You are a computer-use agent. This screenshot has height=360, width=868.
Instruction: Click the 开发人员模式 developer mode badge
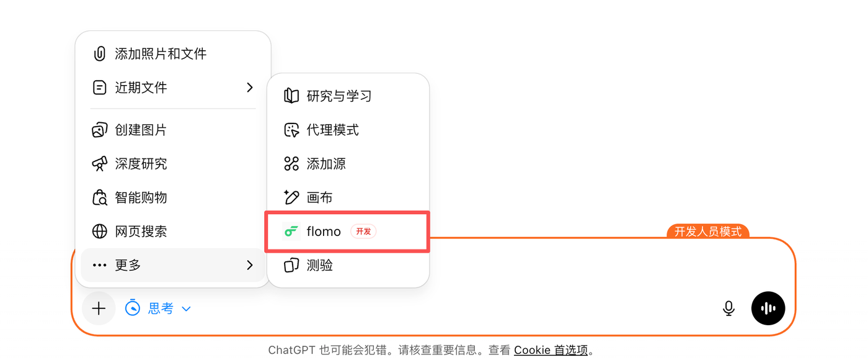[x=707, y=232]
